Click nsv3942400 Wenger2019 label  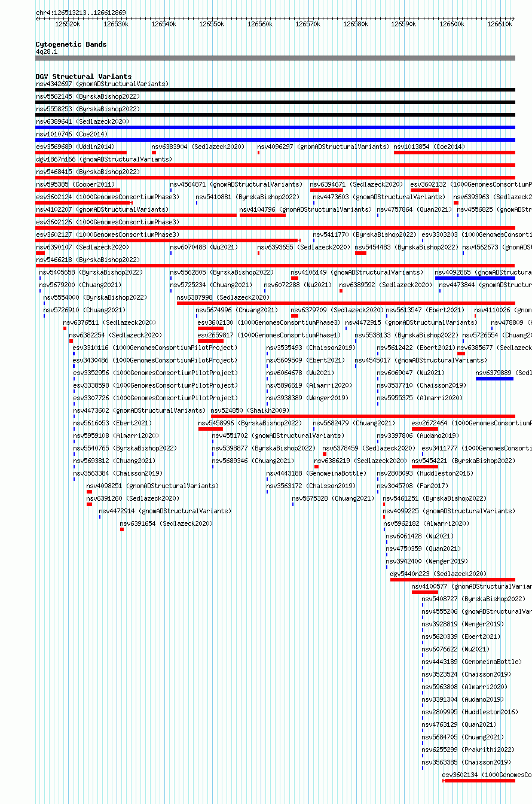coord(427,561)
